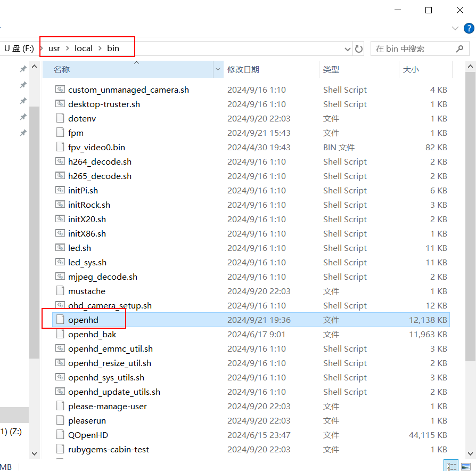Image resolution: width=476 pixels, height=471 pixels.
Task: Open the 名称 column filter dropdown arrow
Action: pos(218,69)
